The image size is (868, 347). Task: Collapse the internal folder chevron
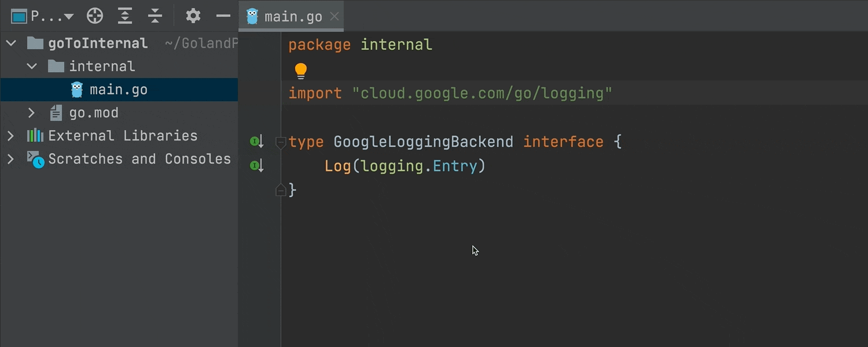pos(32,67)
